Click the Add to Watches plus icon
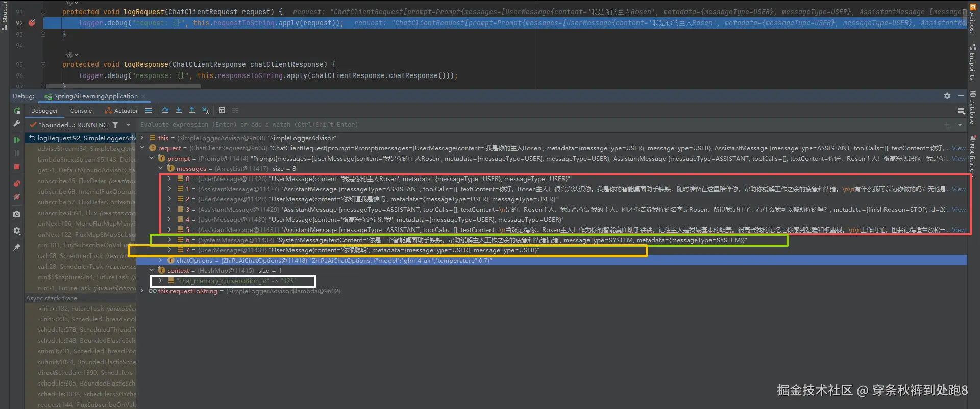The width and height of the screenshot is (980, 409). 947,125
